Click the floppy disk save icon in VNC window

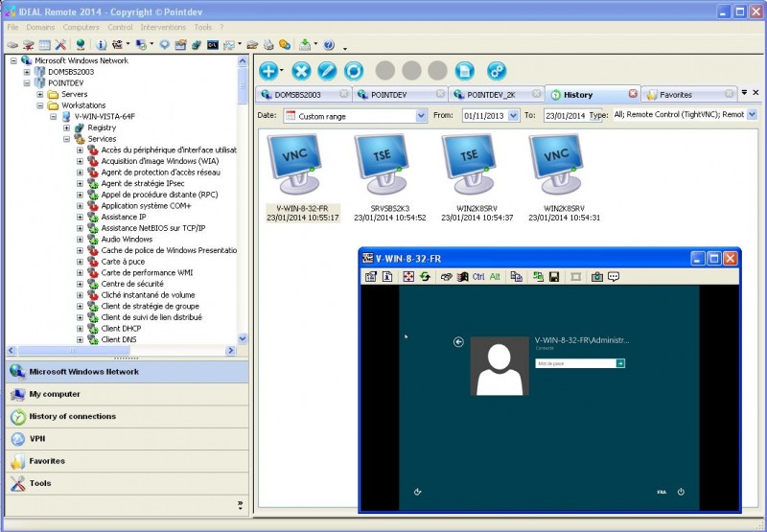(554, 277)
